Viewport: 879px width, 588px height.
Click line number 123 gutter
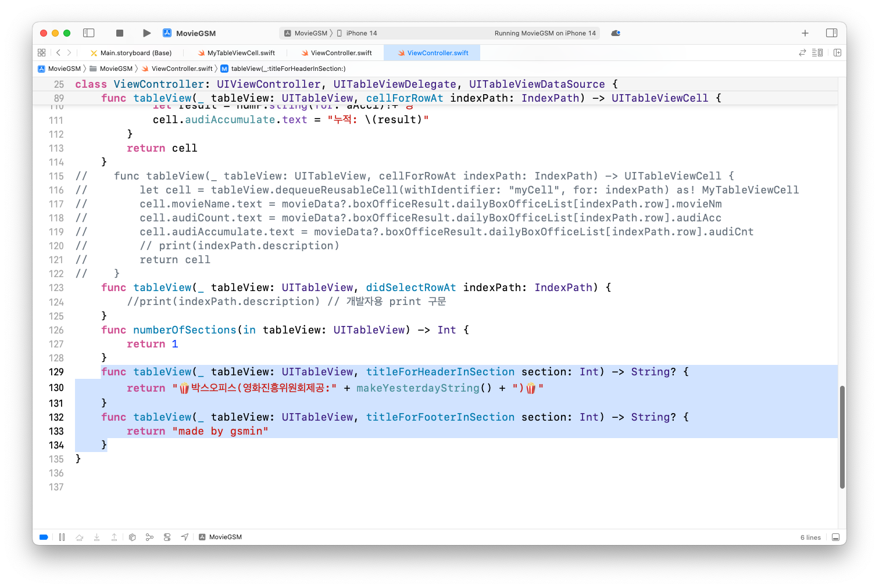click(x=56, y=288)
